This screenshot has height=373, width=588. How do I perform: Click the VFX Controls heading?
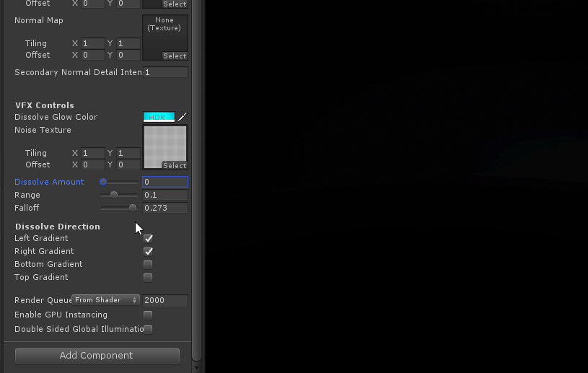click(x=45, y=105)
